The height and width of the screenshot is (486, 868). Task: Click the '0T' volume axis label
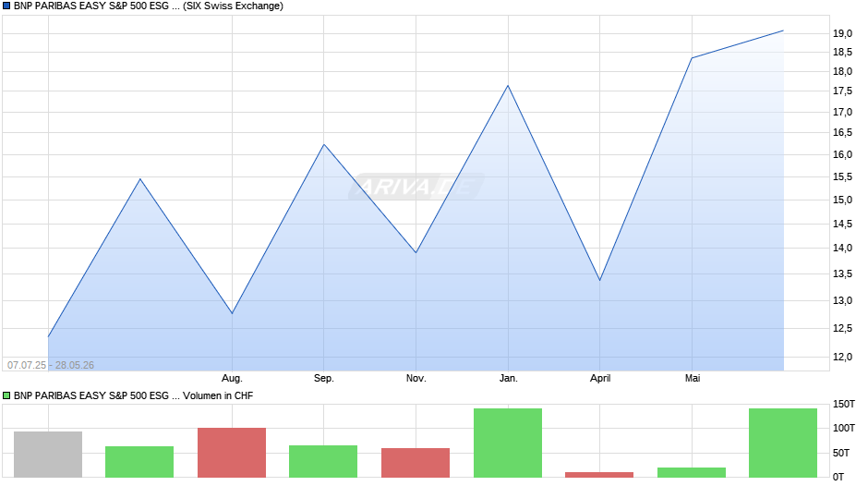(x=838, y=477)
